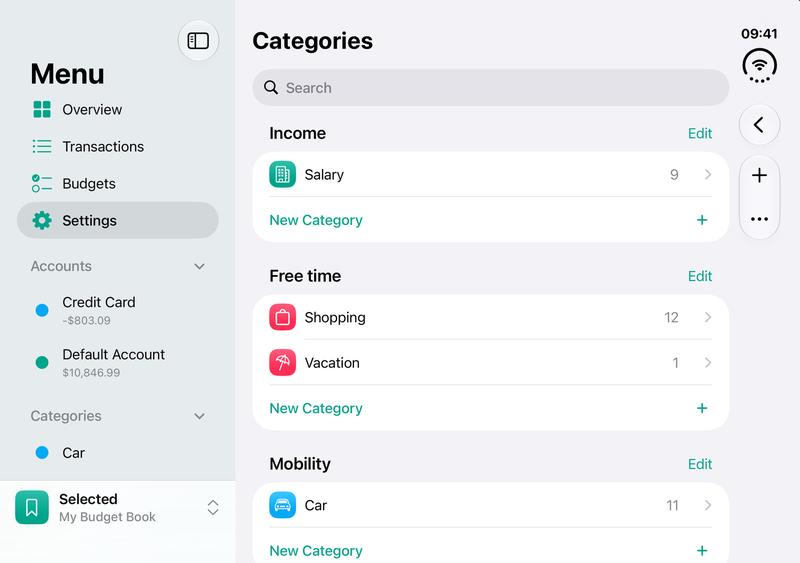Click the Salary count 9

[674, 175]
